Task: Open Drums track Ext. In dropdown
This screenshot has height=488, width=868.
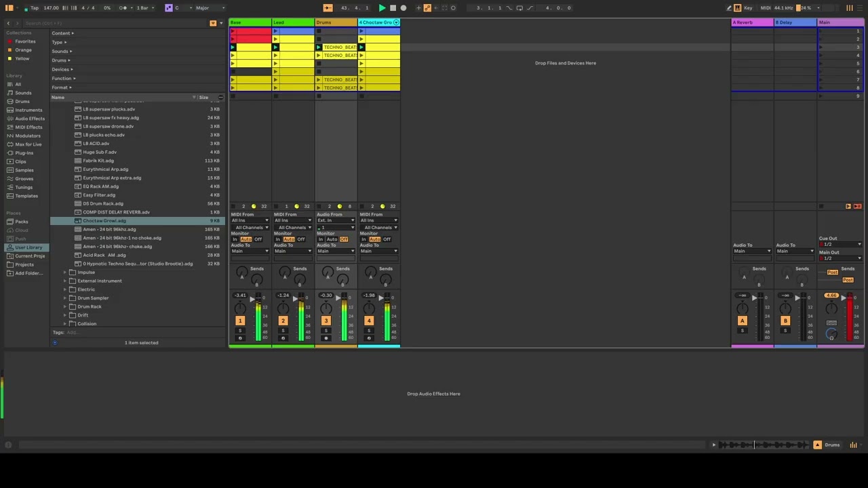Action: [x=336, y=221]
